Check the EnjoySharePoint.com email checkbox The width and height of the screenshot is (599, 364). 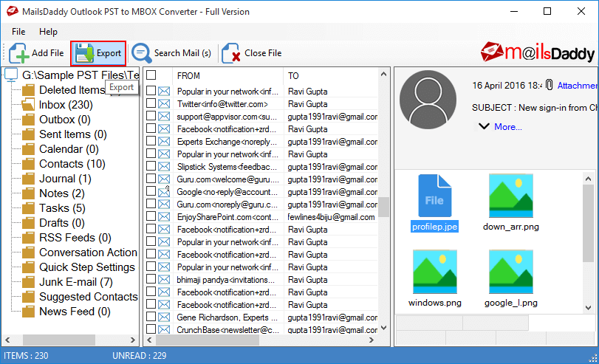pyautogui.click(x=151, y=216)
